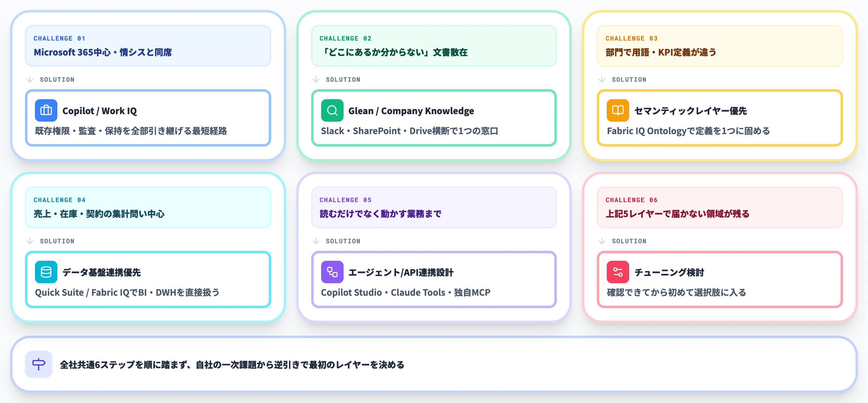The width and height of the screenshot is (868, 403).
Task: Click the signpost icon in the bottom banner
Action: point(39,364)
